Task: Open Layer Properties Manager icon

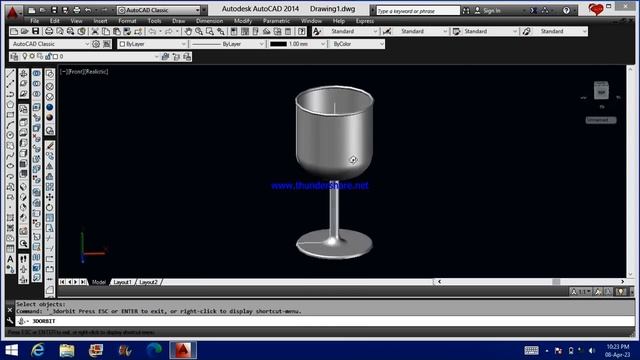Action: 14,56
